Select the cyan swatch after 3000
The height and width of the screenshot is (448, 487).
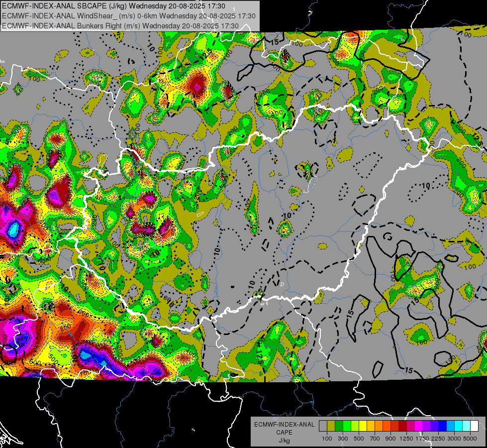click(x=459, y=426)
